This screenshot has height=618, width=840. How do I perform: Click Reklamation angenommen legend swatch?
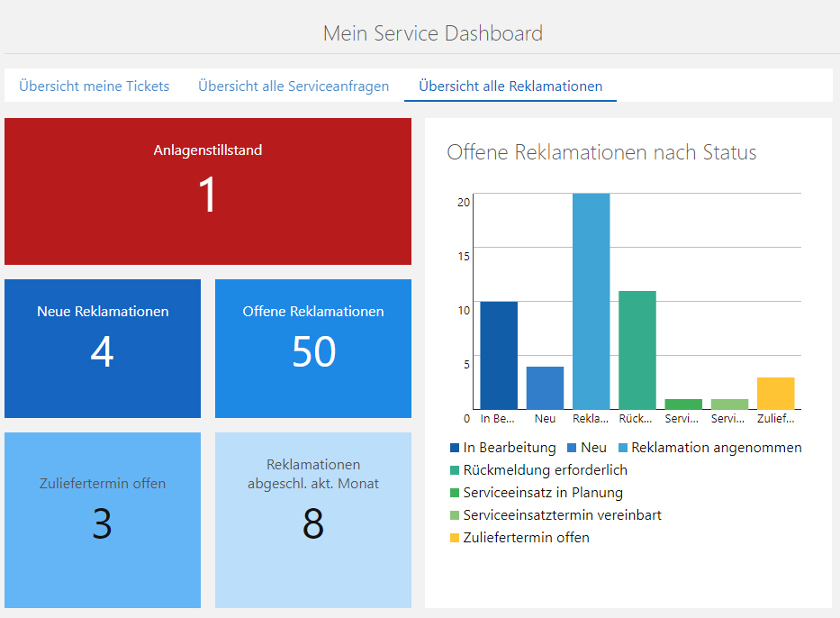(x=623, y=448)
